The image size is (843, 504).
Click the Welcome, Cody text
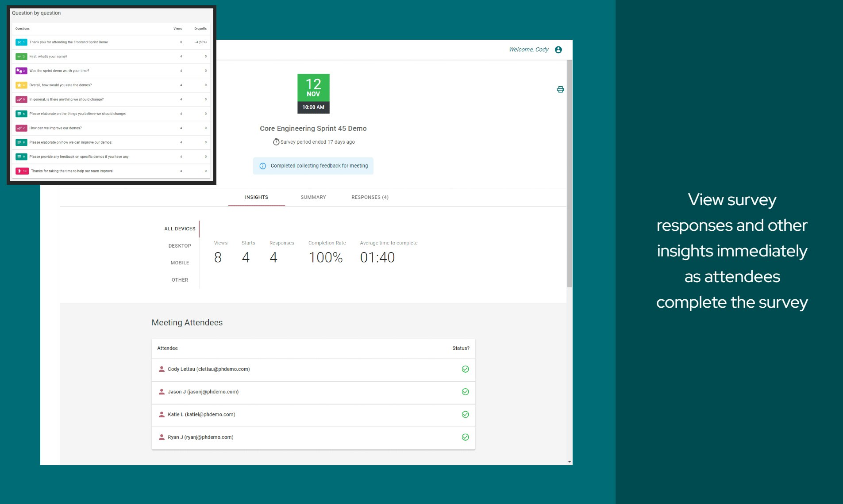[528, 50]
